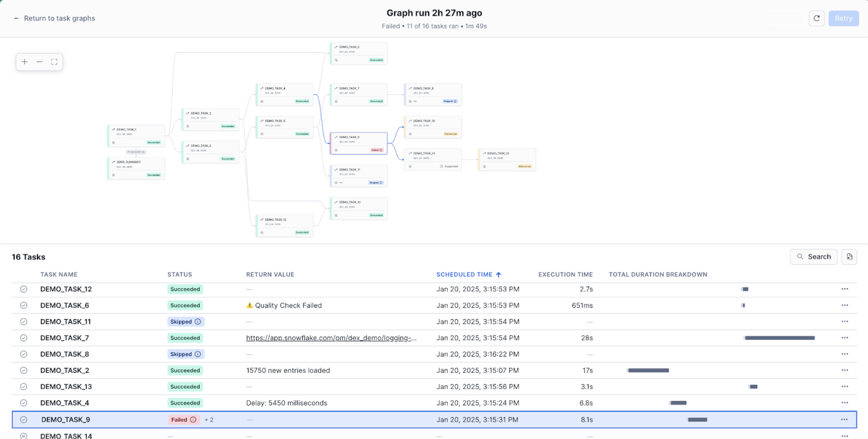Open the DEMO_TASK_7 snowflake logging link
This screenshot has height=439, width=868.
[x=331, y=338]
